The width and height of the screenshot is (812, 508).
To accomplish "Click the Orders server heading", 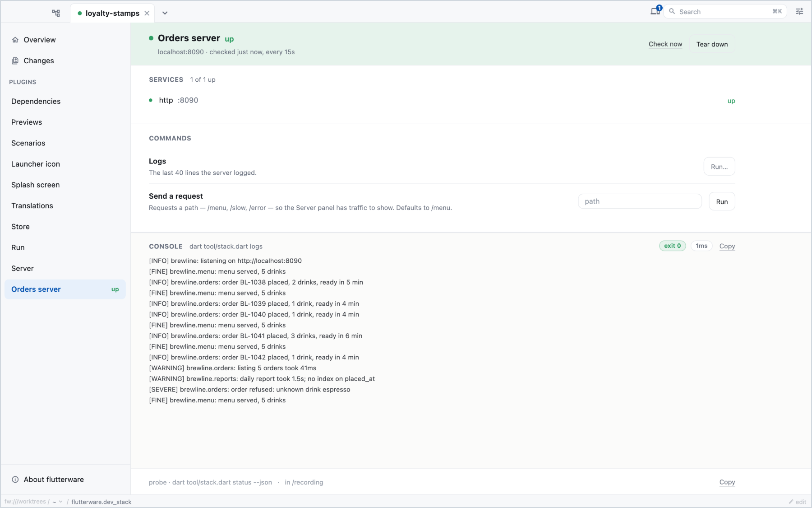I will click(189, 38).
